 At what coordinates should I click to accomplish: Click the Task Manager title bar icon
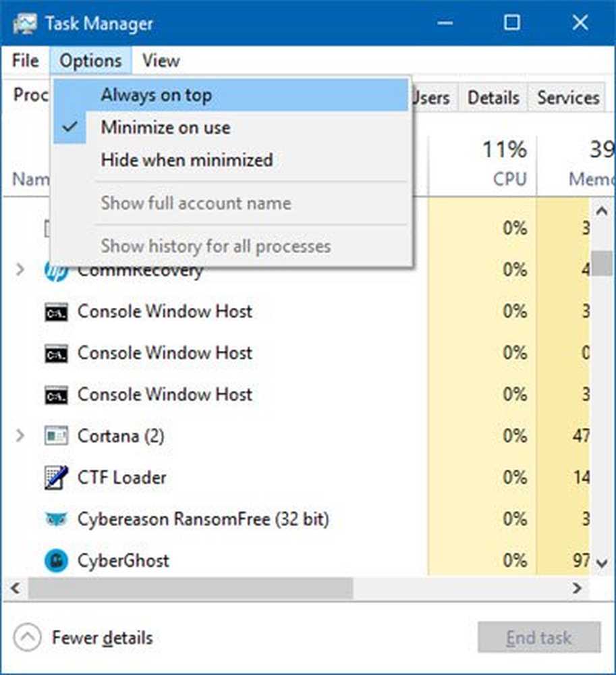(24, 23)
